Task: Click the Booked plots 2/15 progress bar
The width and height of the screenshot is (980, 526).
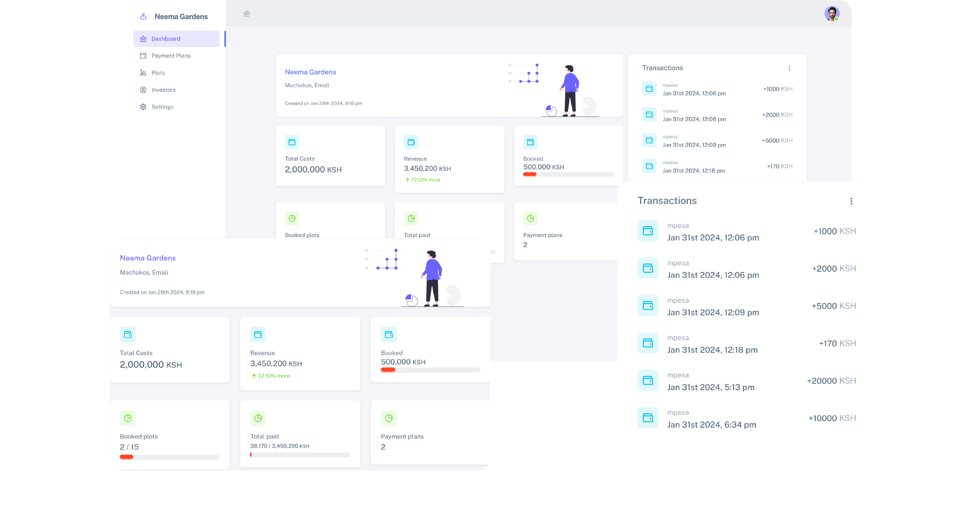Action: click(169, 457)
